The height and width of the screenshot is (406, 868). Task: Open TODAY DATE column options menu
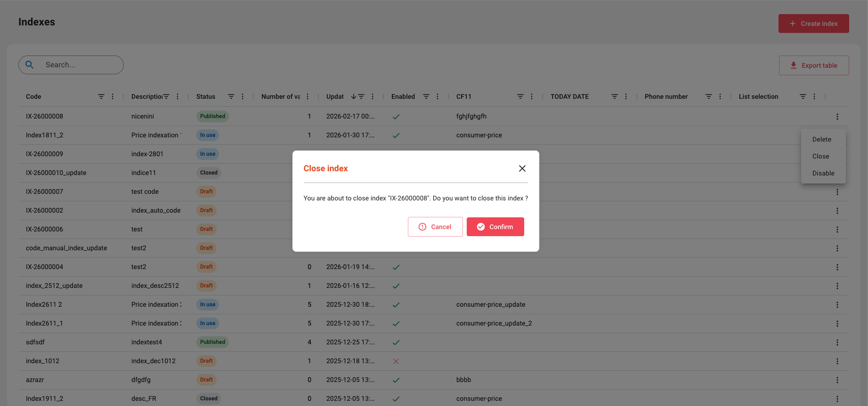[626, 96]
